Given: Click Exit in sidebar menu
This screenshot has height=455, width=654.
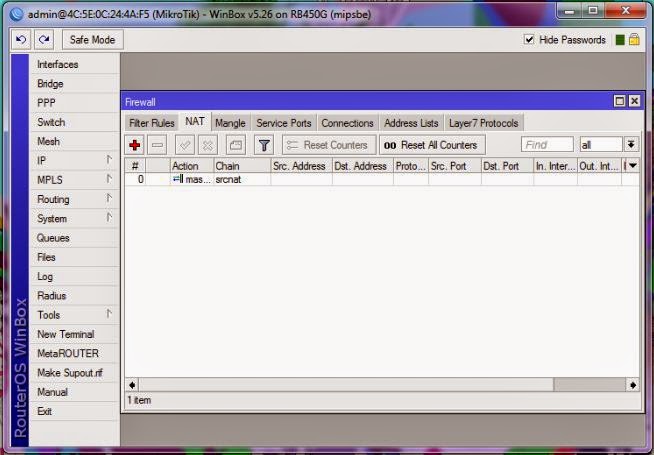Looking at the screenshot, I should coord(75,411).
